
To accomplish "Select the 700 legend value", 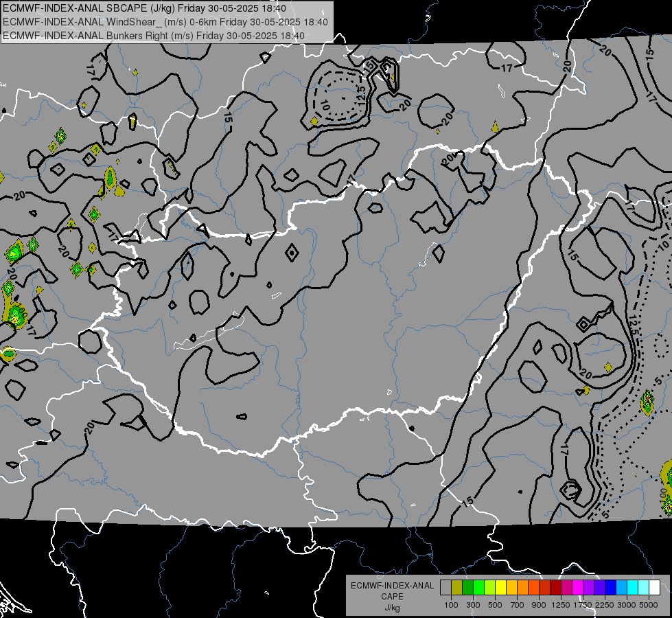I will click(x=518, y=605).
